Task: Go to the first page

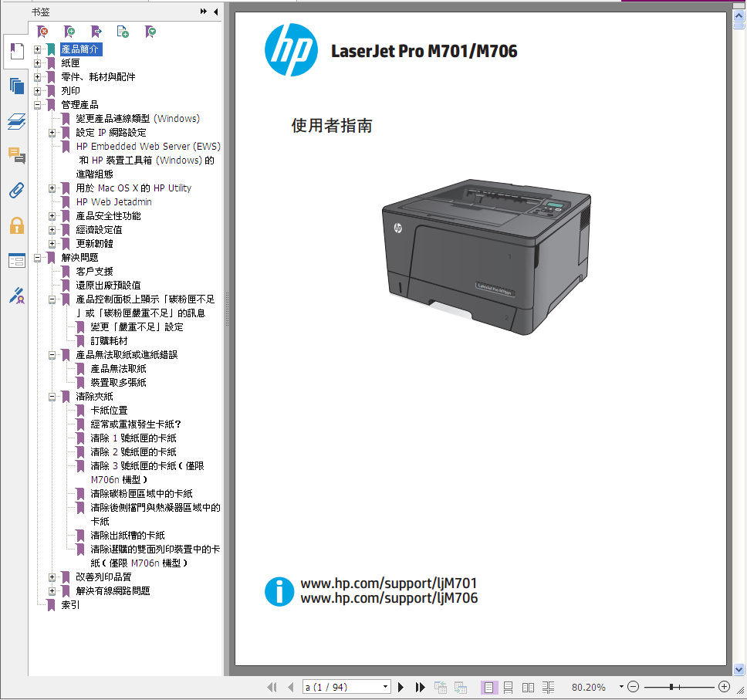Action: click(x=272, y=687)
